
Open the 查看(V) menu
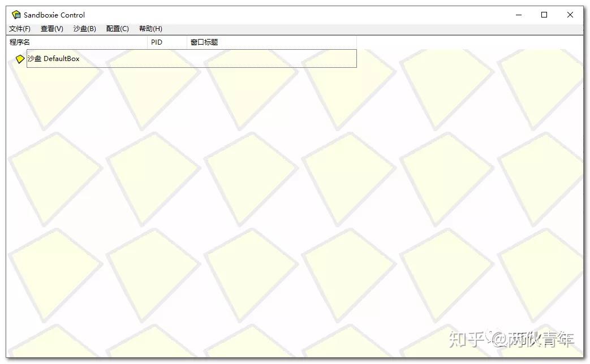(51, 28)
